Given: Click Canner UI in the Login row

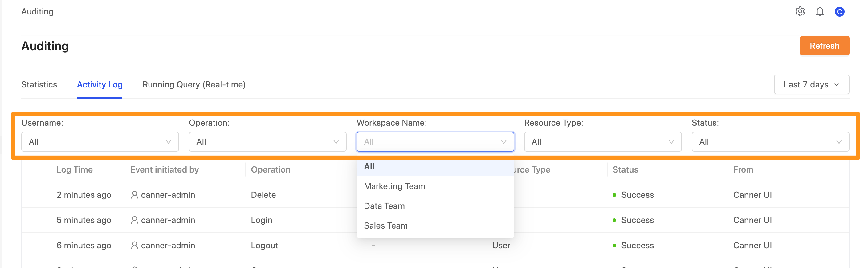Looking at the screenshot, I should 752,220.
